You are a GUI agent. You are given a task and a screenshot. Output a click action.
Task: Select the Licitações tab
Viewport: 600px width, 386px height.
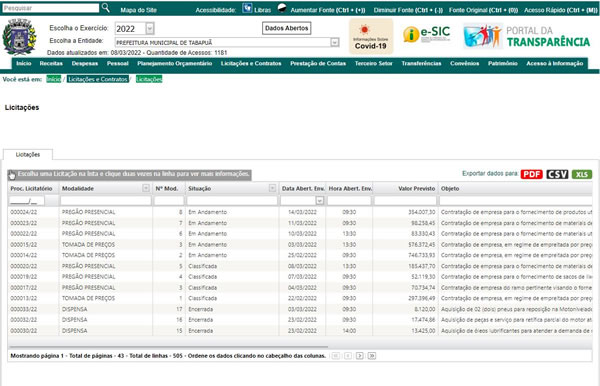pos(28,155)
